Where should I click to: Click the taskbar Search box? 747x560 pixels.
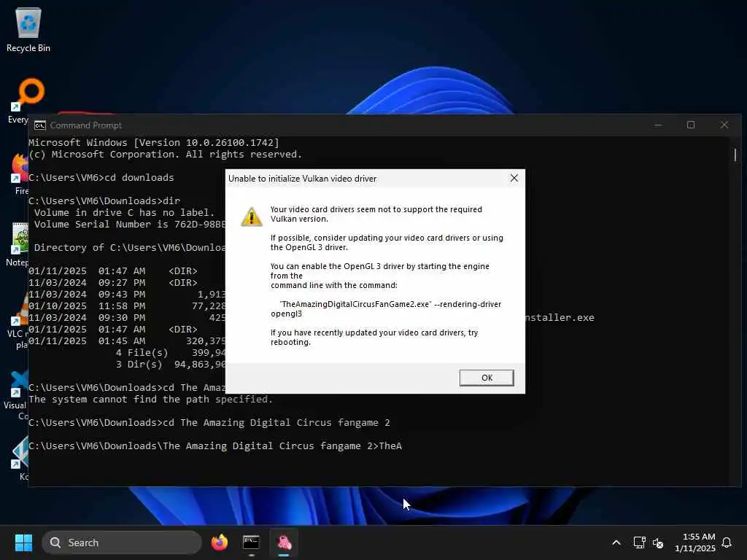pyautogui.click(x=122, y=542)
